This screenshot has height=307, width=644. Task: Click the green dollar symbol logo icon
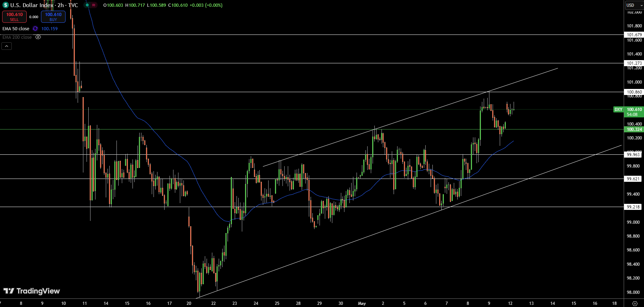point(6,5)
